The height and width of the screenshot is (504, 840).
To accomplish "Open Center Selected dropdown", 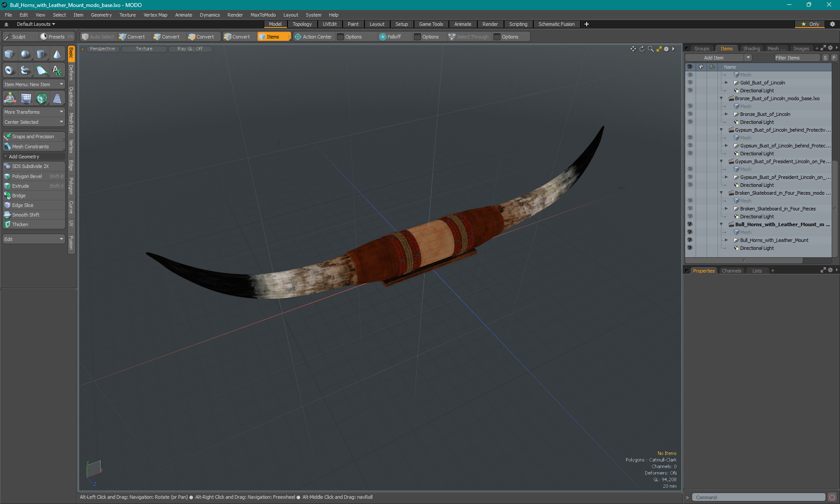I will point(34,122).
